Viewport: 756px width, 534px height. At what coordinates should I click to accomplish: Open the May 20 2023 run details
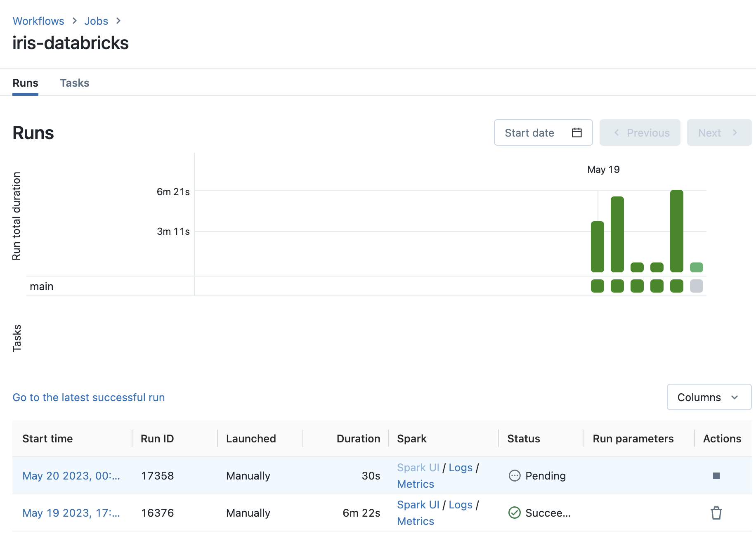pyautogui.click(x=71, y=475)
